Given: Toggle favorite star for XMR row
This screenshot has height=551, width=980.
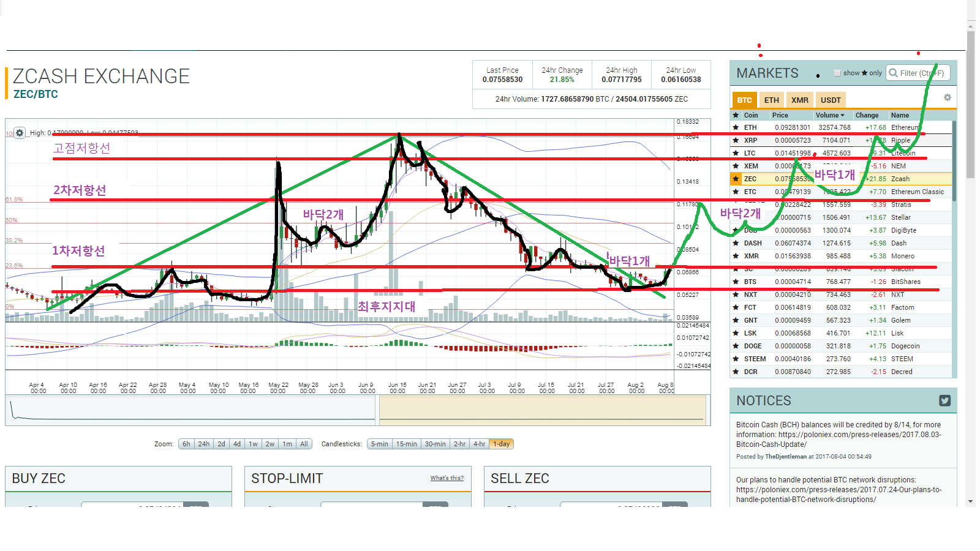Looking at the screenshot, I should tap(736, 256).
